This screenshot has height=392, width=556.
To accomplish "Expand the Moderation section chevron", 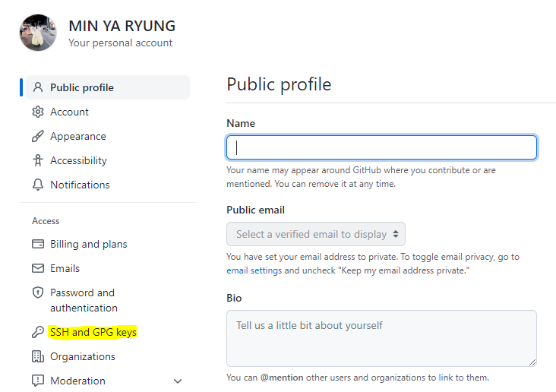I will [x=178, y=381].
